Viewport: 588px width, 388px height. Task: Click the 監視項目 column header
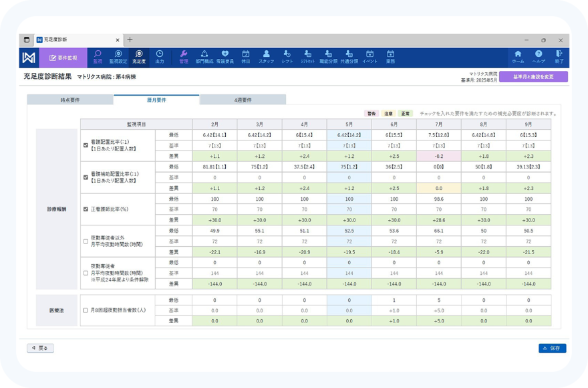136,124
